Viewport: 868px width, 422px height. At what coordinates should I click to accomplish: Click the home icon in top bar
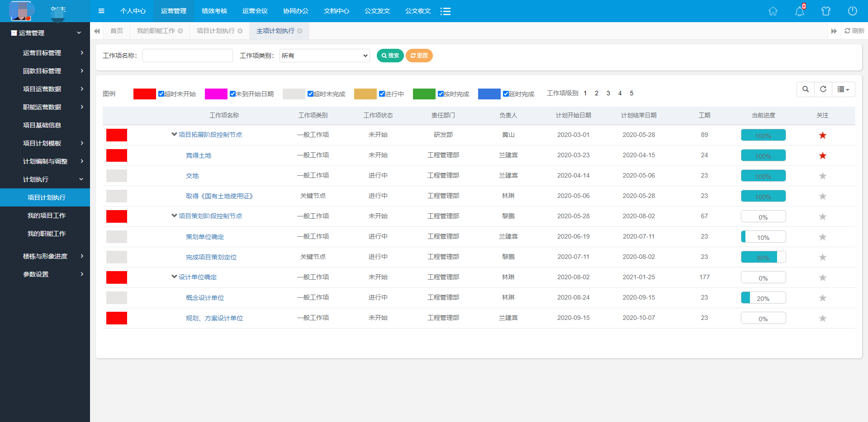[x=773, y=11]
